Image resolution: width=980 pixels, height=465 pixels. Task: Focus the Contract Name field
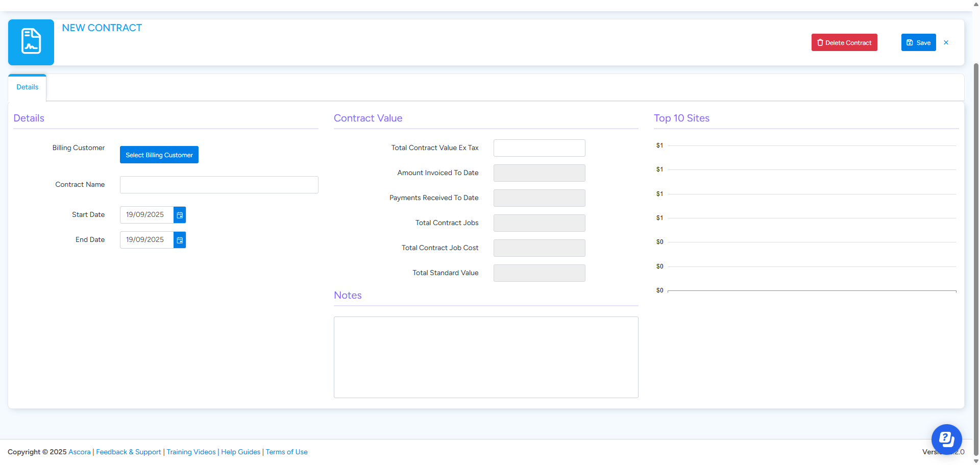(219, 185)
